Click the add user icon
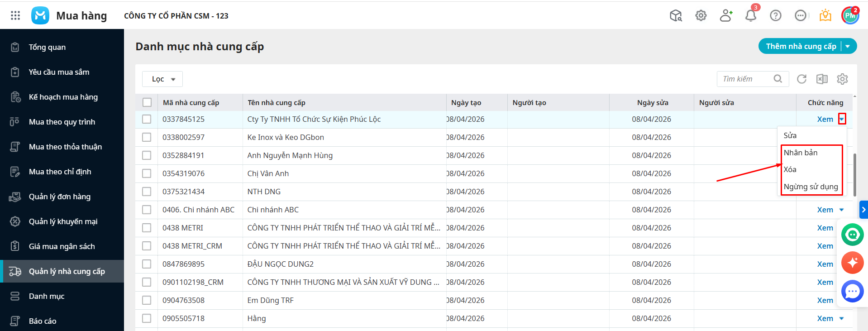 tap(725, 15)
